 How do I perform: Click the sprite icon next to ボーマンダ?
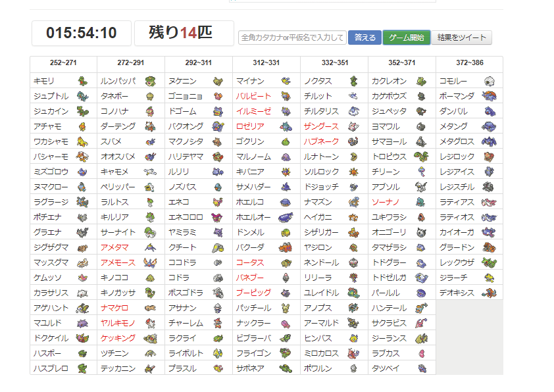(x=490, y=97)
